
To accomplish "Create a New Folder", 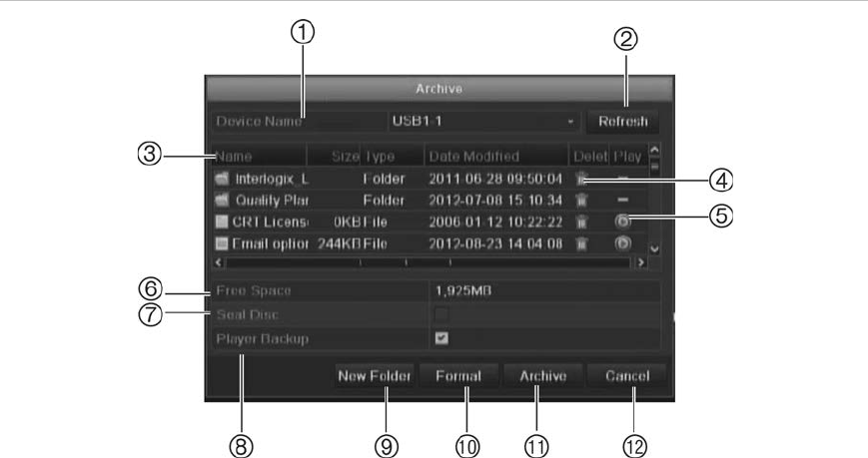I will click(375, 376).
